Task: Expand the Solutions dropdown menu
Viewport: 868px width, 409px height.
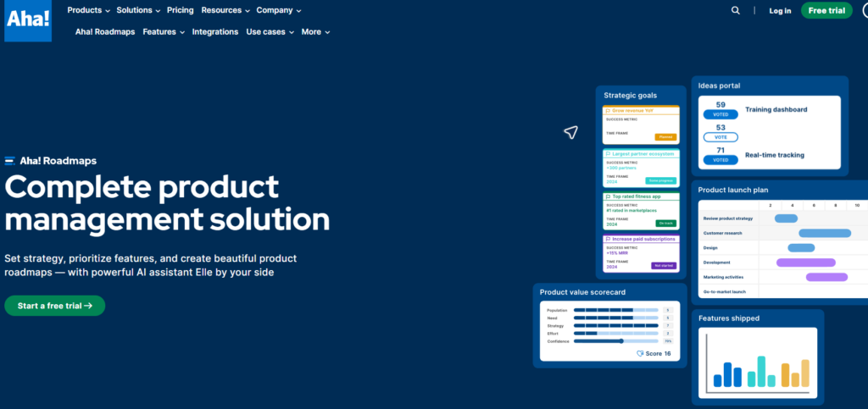Action: (x=138, y=10)
